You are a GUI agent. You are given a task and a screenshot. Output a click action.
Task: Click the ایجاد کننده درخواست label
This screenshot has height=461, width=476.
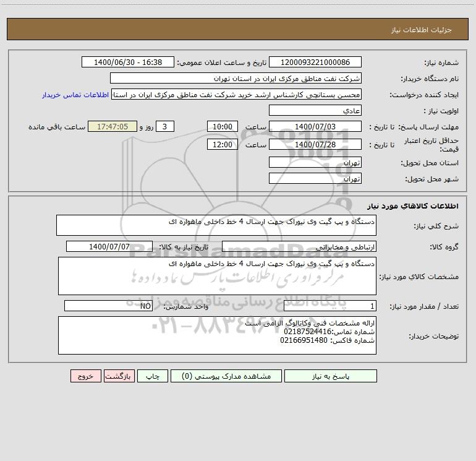coord(424,95)
